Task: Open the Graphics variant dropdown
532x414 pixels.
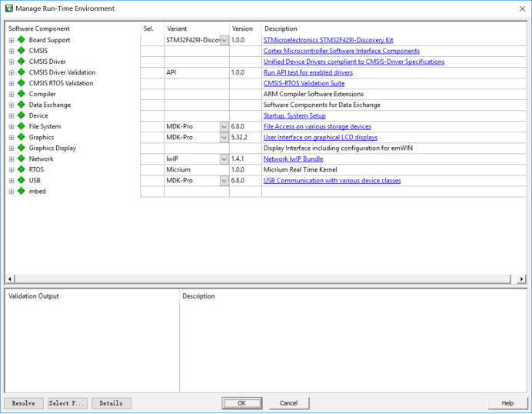Action: 224,138
